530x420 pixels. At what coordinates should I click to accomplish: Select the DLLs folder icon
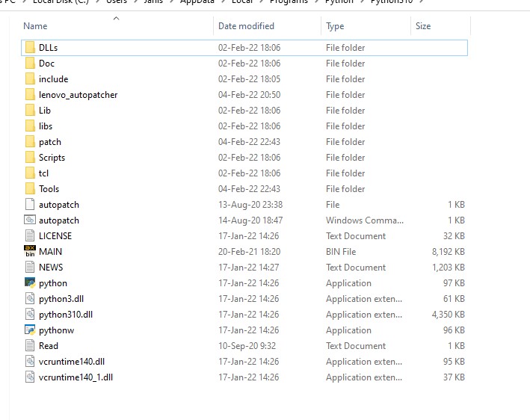pos(30,48)
